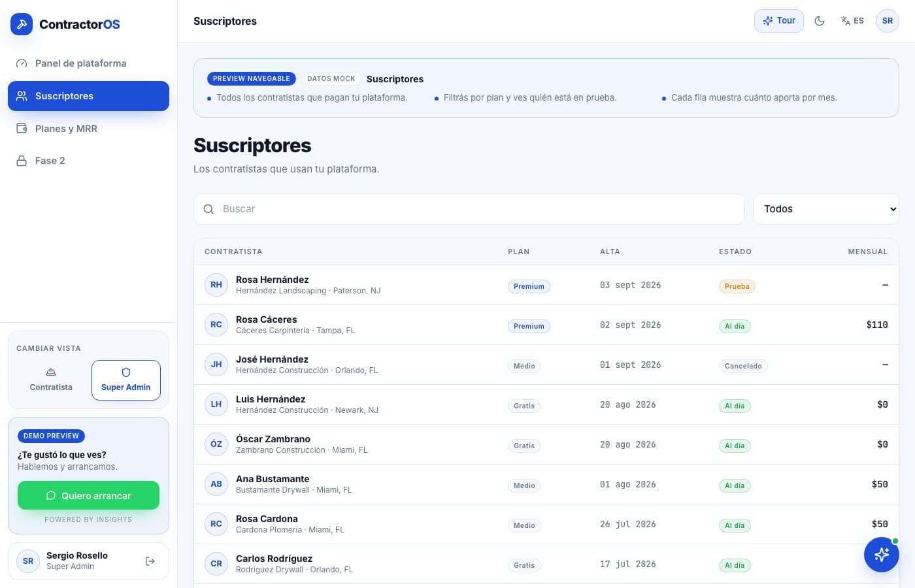Click JH avatar for José Hernández

click(216, 365)
